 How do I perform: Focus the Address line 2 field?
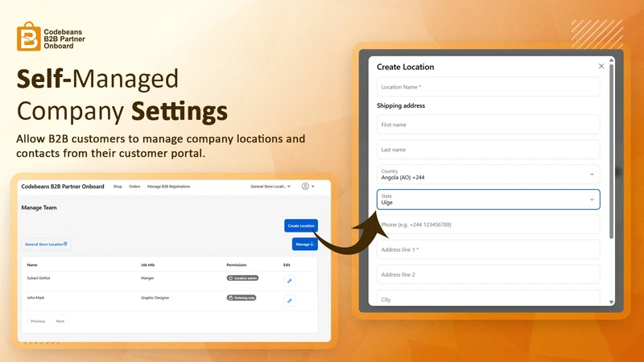(x=489, y=274)
